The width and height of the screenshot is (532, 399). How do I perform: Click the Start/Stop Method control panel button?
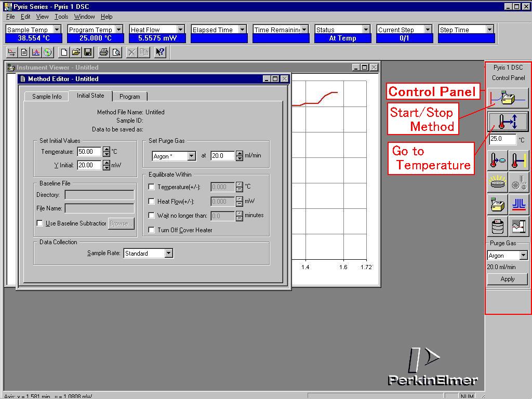point(508,98)
